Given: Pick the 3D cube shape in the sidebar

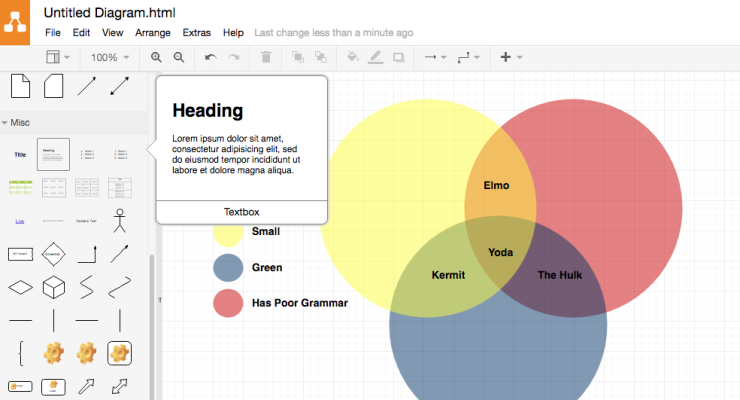Looking at the screenshot, I should 54,288.
